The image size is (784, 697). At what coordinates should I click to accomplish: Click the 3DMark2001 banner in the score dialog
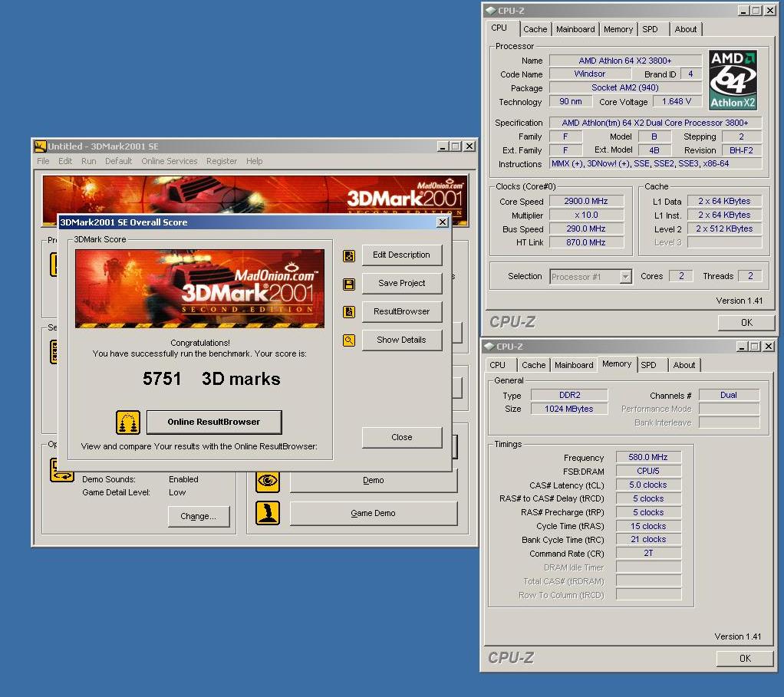(199, 289)
